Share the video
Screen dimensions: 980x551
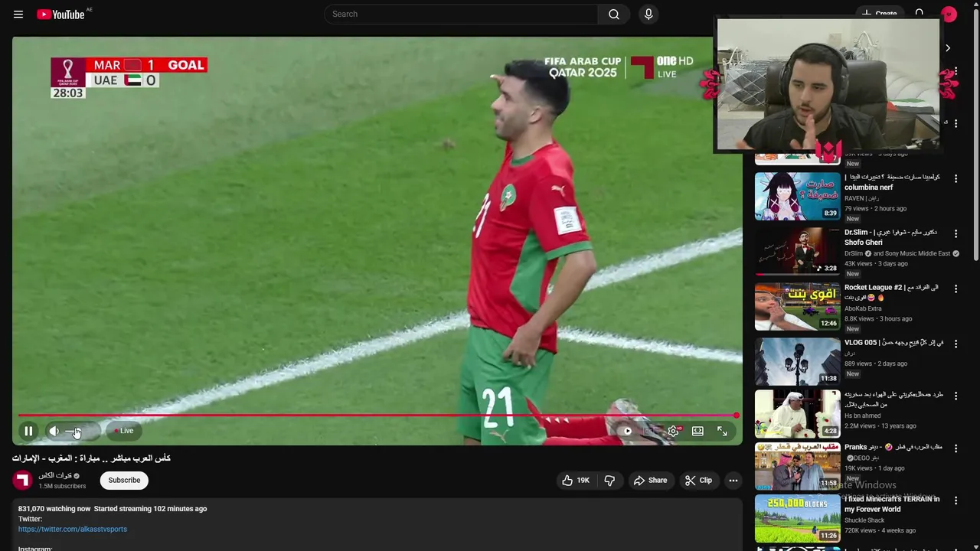tap(650, 480)
